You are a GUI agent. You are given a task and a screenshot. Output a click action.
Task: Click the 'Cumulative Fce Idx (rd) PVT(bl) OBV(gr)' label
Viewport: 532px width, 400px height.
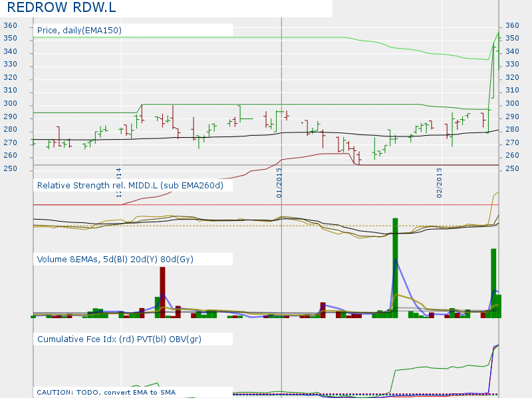[x=119, y=339]
